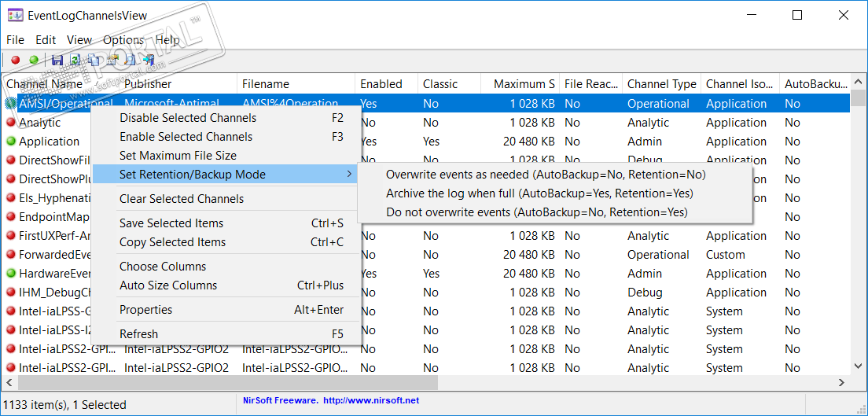Click the green status icon beside Application
Screen dimensions: 868x416
[x=10, y=142]
